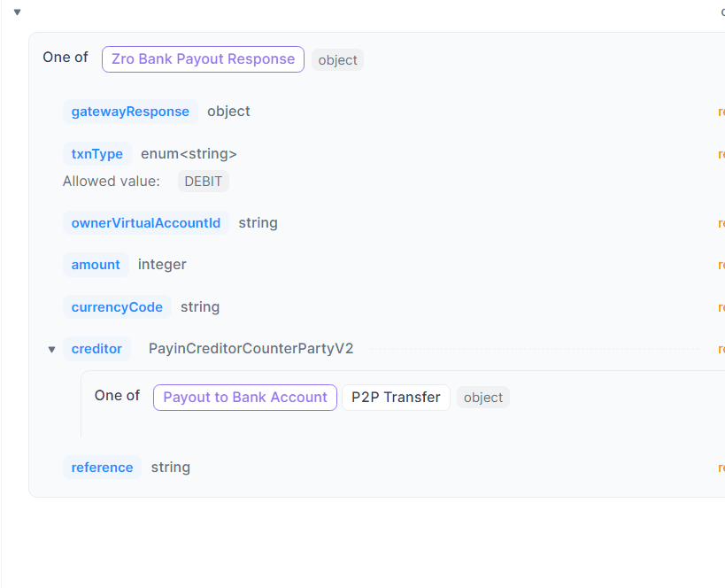Viewport: 725px width, 588px height.
Task: Click the integer type next to amount
Action: click(x=162, y=265)
